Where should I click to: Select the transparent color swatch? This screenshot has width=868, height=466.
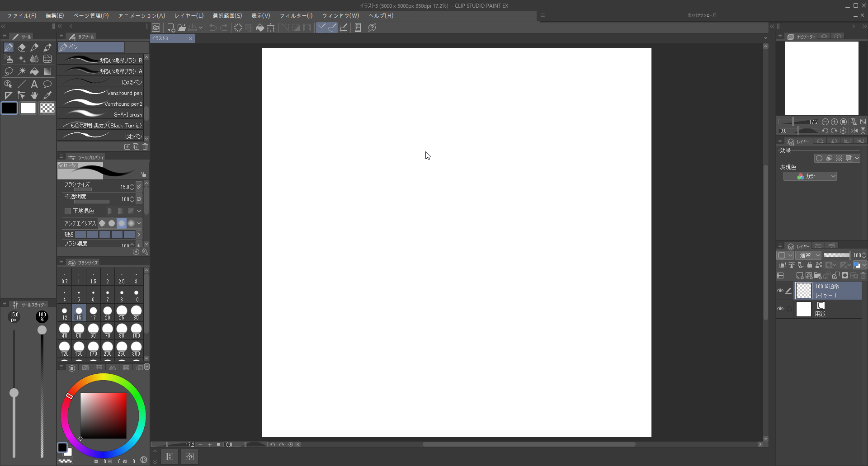point(47,108)
